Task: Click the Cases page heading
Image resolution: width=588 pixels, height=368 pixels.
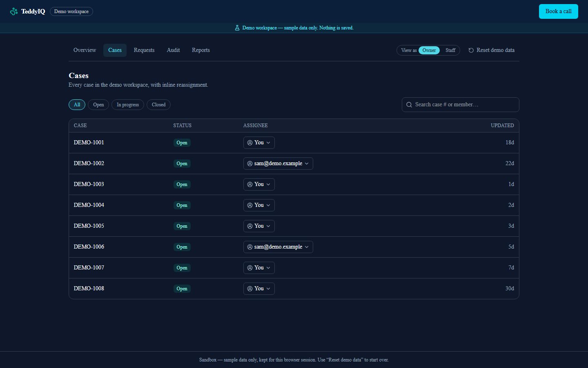Action: click(79, 76)
